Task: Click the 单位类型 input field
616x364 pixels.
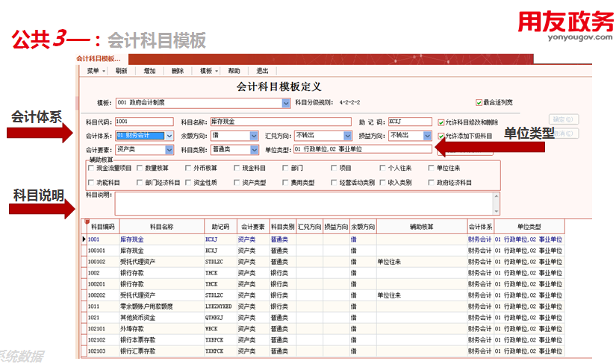Action: (x=363, y=149)
